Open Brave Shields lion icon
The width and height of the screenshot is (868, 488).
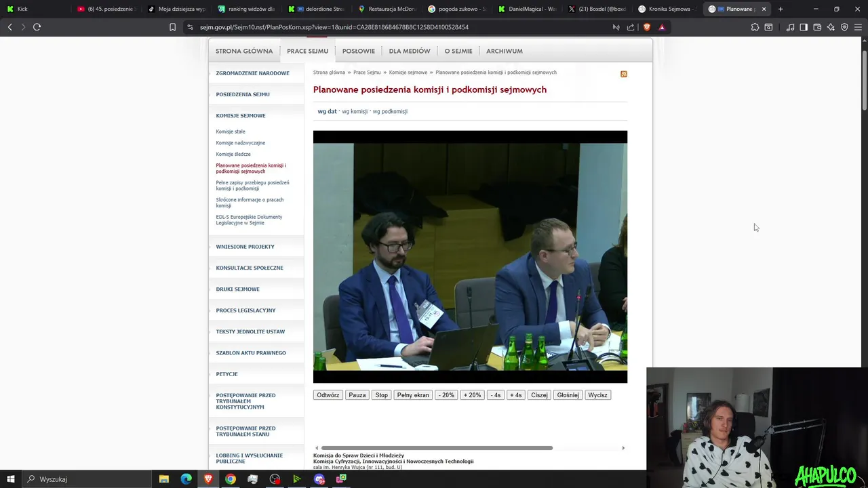(646, 27)
